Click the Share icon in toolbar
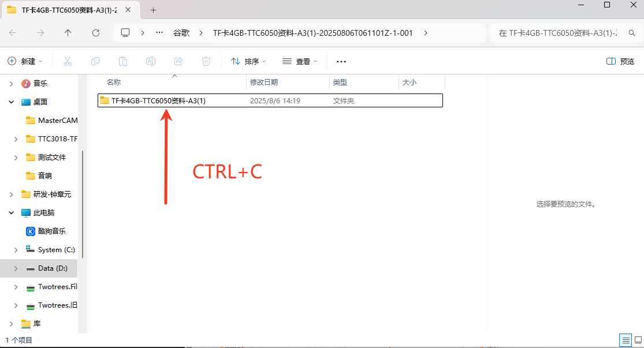644x348 pixels. pos(178,61)
